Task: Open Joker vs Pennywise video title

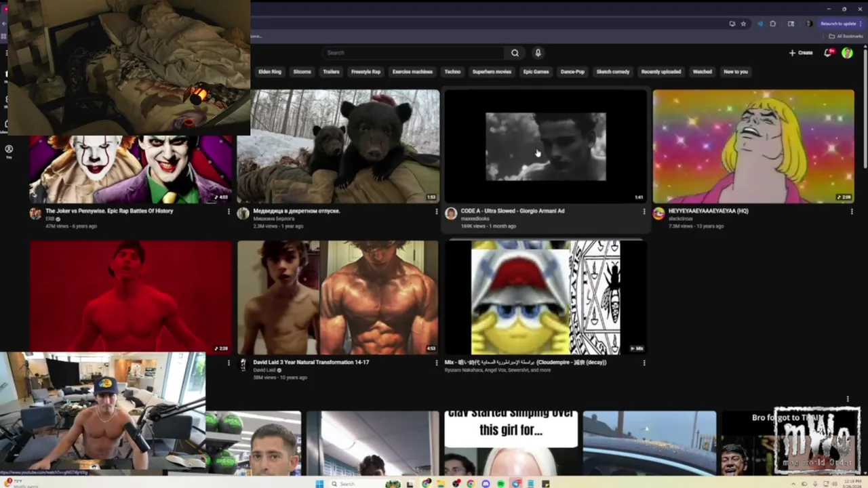Action: click(109, 211)
